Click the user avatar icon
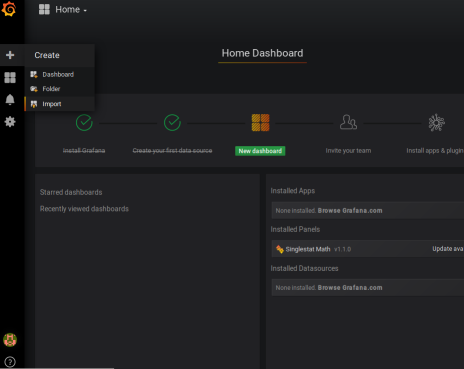 point(10,340)
